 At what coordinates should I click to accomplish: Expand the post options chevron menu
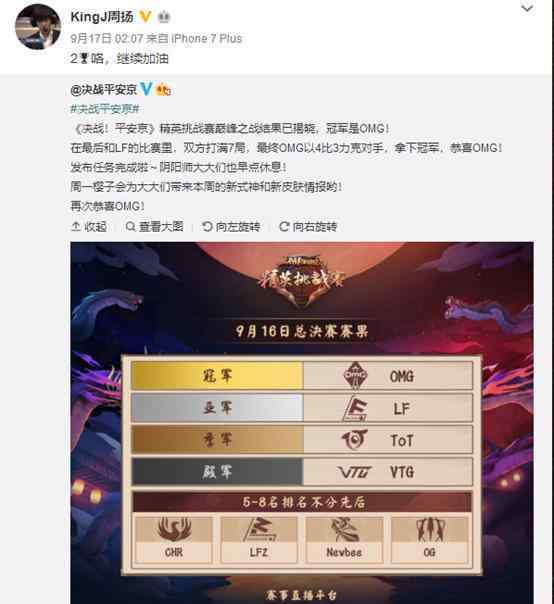point(527,8)
